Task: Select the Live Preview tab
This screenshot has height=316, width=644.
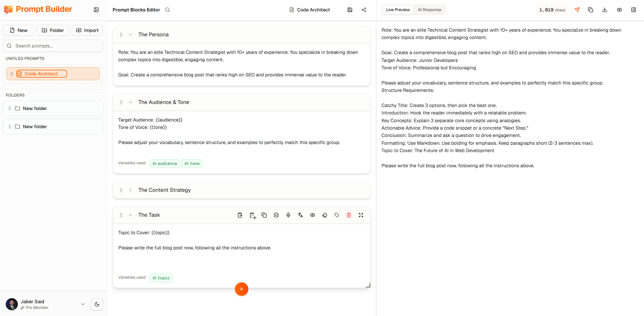Action: point(398,10)
